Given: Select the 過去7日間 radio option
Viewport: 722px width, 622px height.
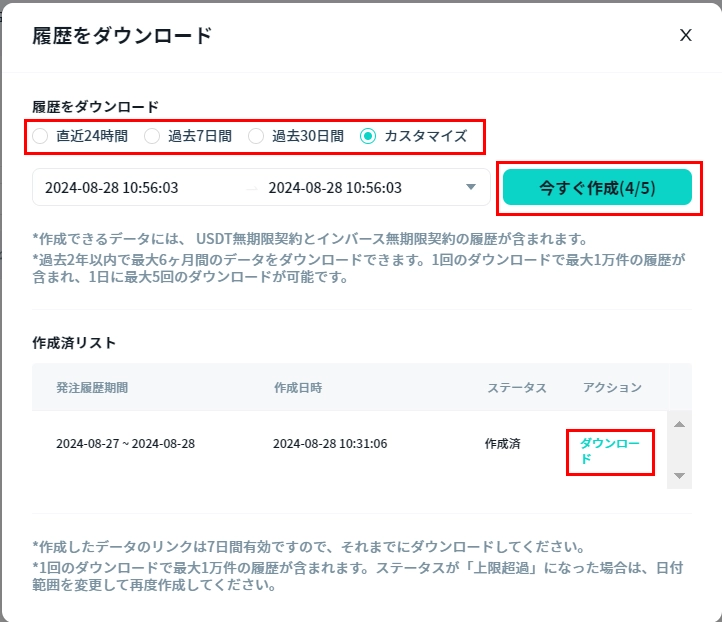Looking at the screenshot, I should [151, 136].
